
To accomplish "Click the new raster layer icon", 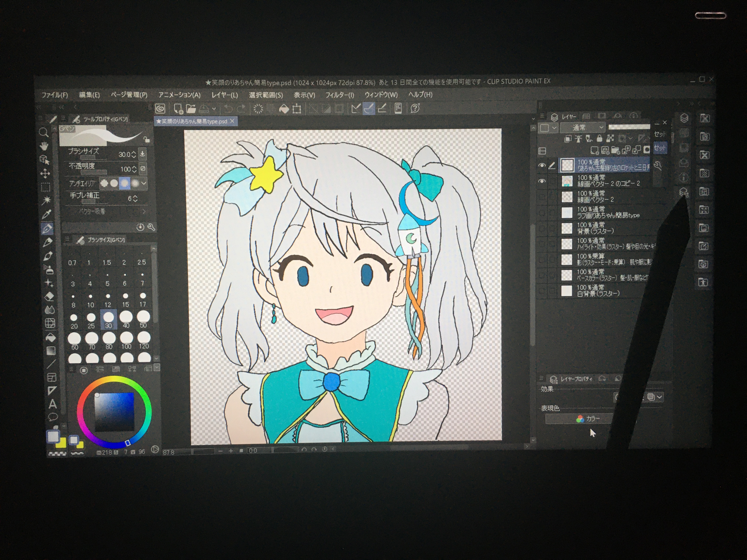I will [594, 150].
